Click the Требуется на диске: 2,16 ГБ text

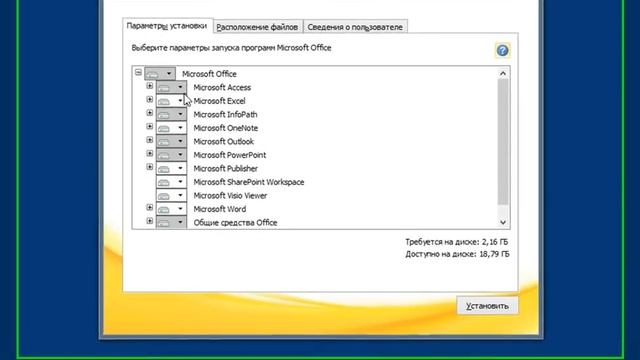click(x=457, y=242)
